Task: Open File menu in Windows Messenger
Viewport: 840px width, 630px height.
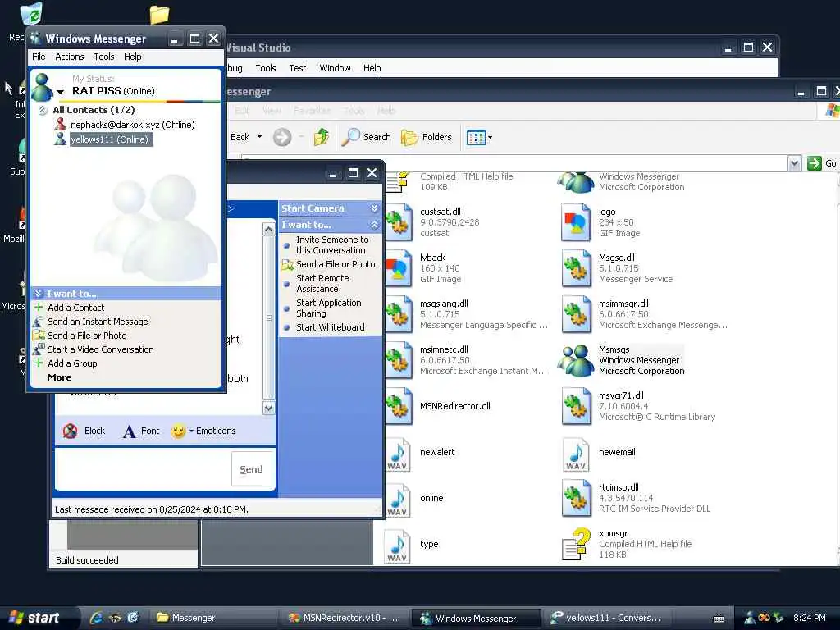Action: pyautogui.click(x=39, y=57)
